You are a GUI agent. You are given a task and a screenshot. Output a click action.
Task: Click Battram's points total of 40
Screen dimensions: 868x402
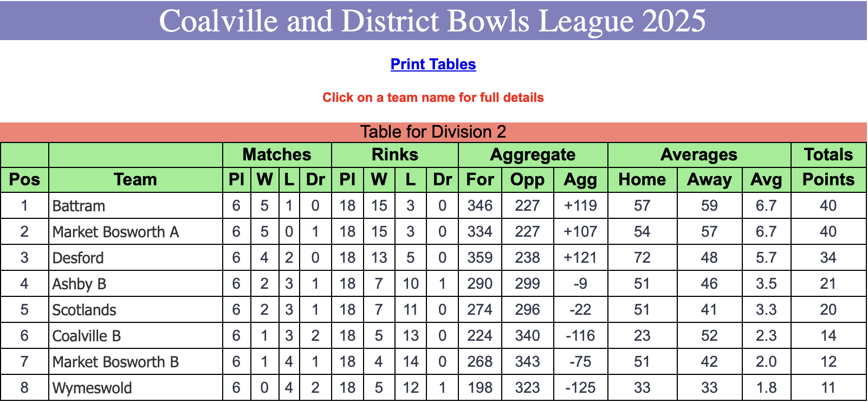pyautogui.click(x=828, y=206)
